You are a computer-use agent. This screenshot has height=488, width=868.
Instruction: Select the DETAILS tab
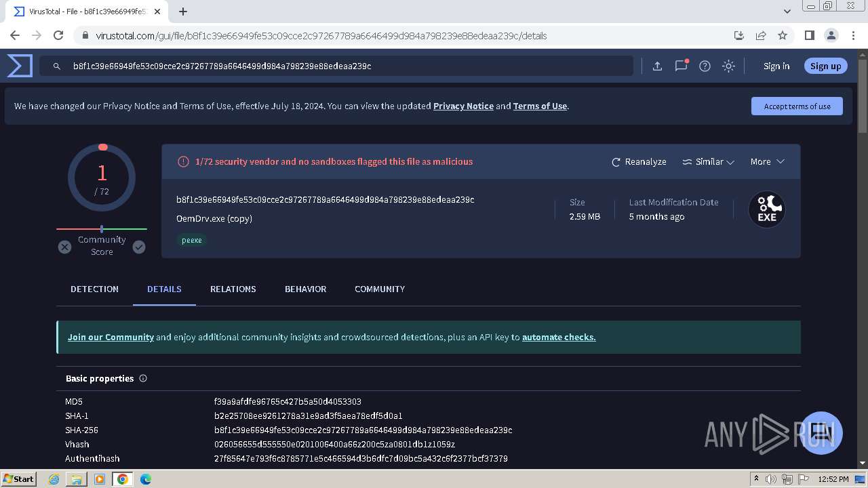click(164, 289)
